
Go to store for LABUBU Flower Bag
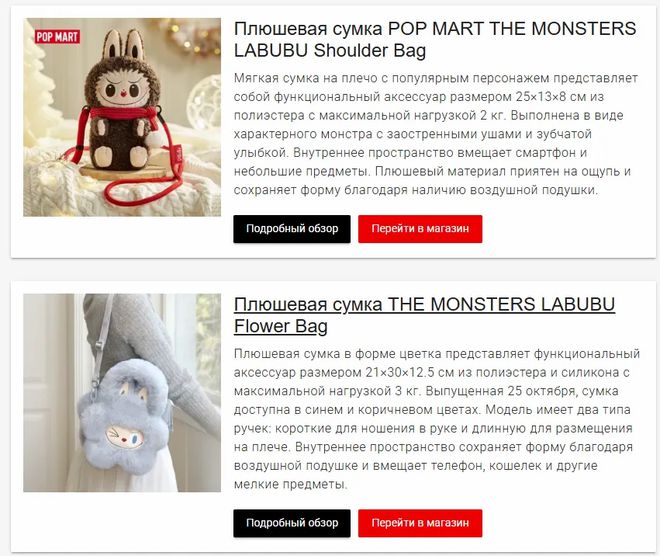coord(420,523)
